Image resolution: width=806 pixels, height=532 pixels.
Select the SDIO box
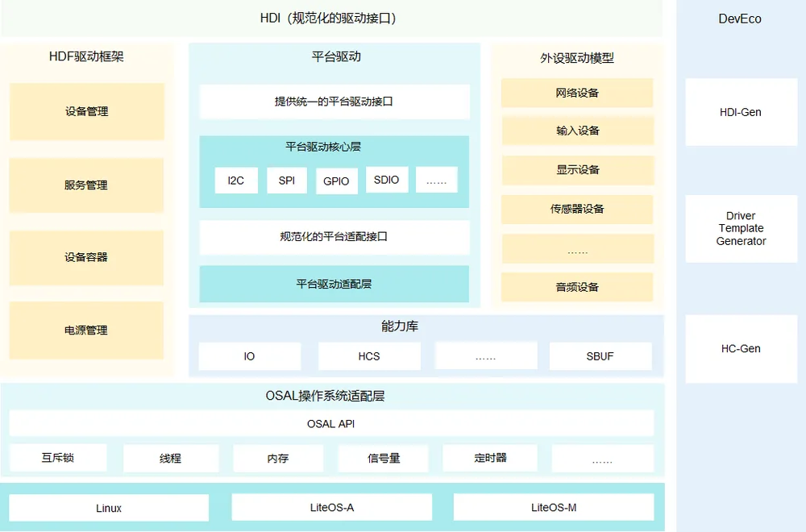pyautogui.click(x=387, y=180)
